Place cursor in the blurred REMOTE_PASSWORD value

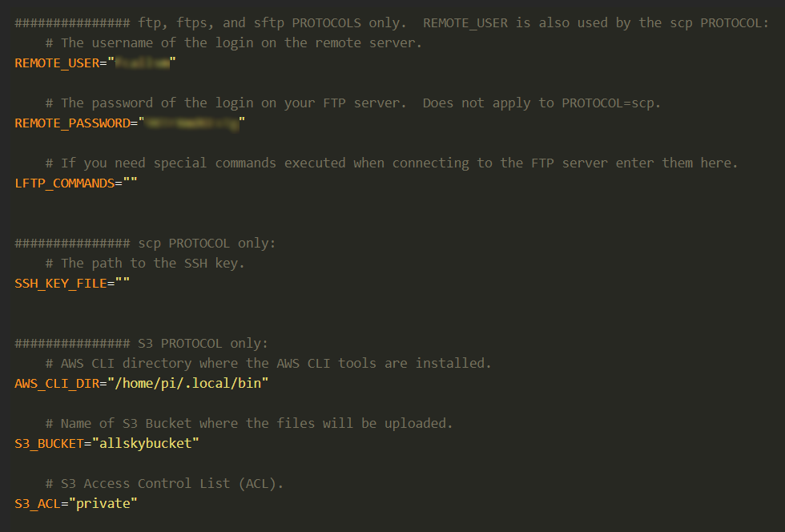point(191,123)
